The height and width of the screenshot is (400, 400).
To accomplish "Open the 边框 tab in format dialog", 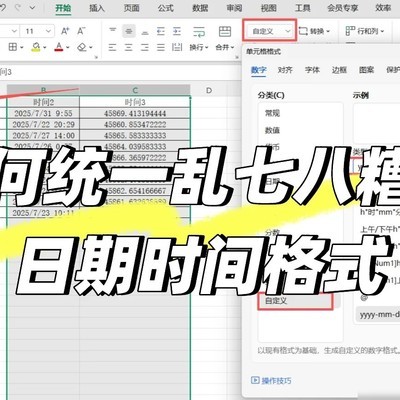I will [339, 70].
